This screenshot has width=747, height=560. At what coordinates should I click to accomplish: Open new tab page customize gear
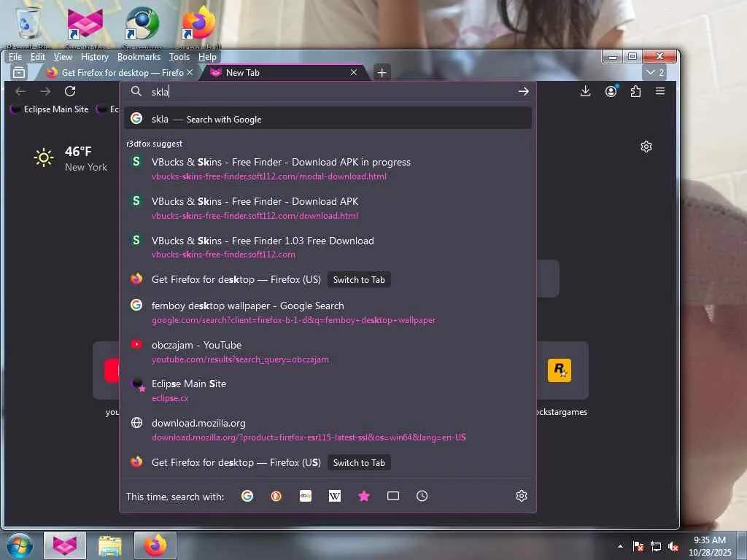pos(646,147)
